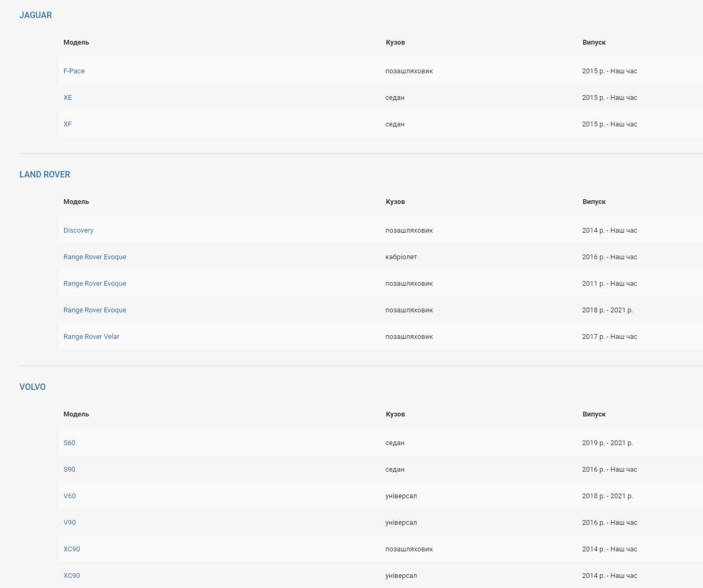This screenshot has width=703, height=588.
Task: Select Evoque 2011 р. - Наш час cell
Action: 610,283
